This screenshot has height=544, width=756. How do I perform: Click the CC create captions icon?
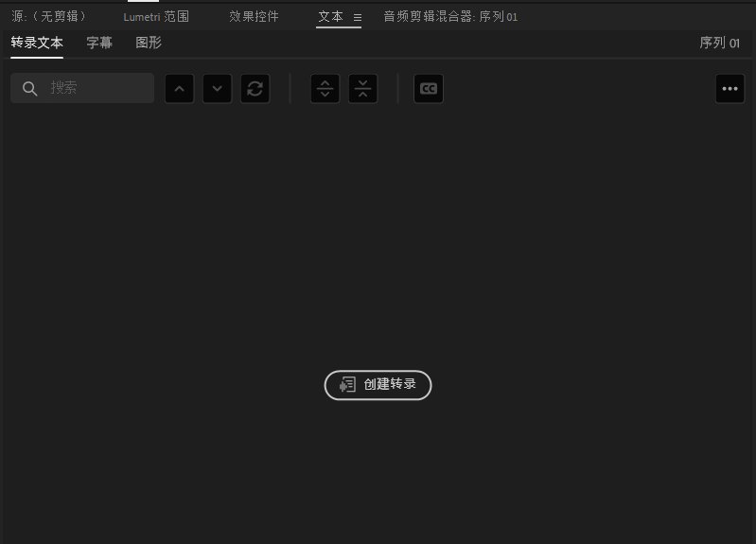[429, 89]
